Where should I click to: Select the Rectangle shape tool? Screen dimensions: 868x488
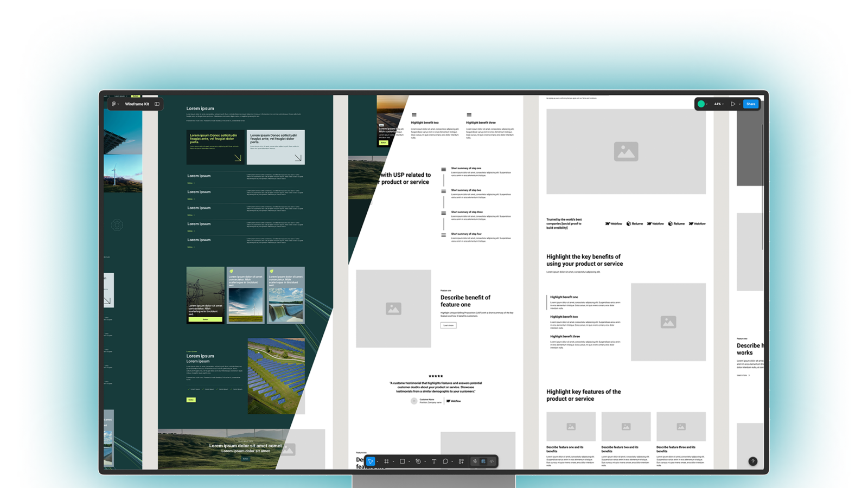402,461
